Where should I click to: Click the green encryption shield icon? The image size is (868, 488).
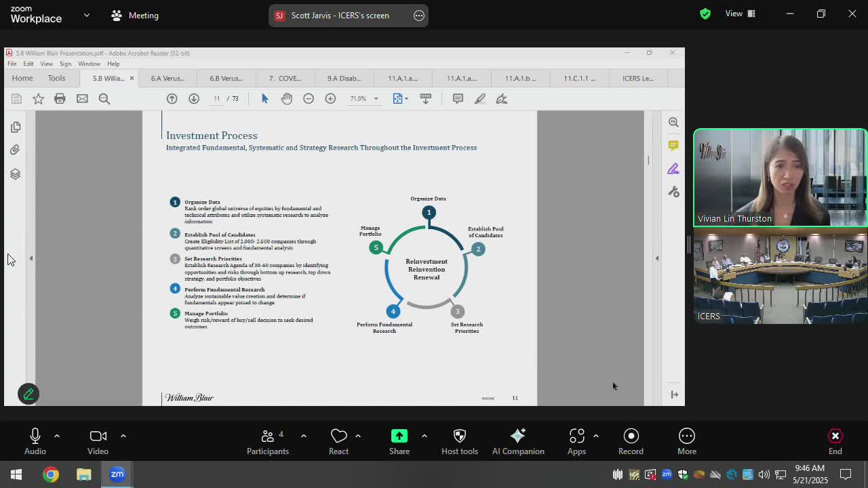705,14
